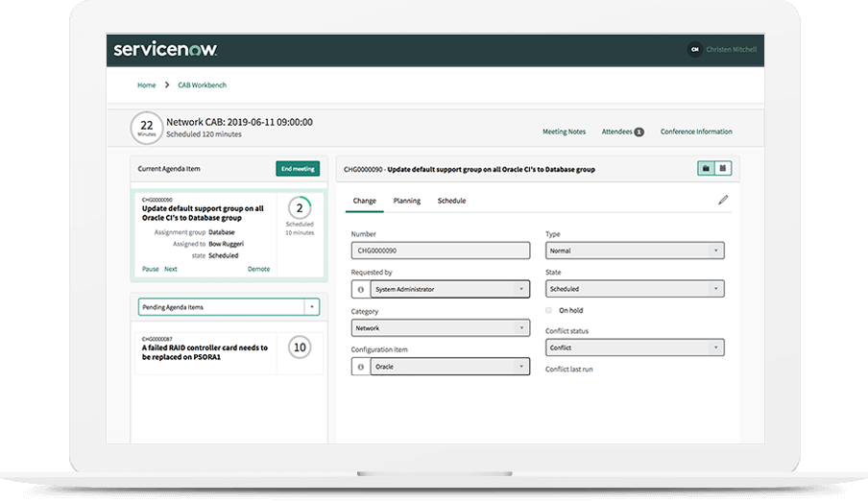The image size is (868, 503).
Task: Open Meeting Notes
Action: (564, 132)
